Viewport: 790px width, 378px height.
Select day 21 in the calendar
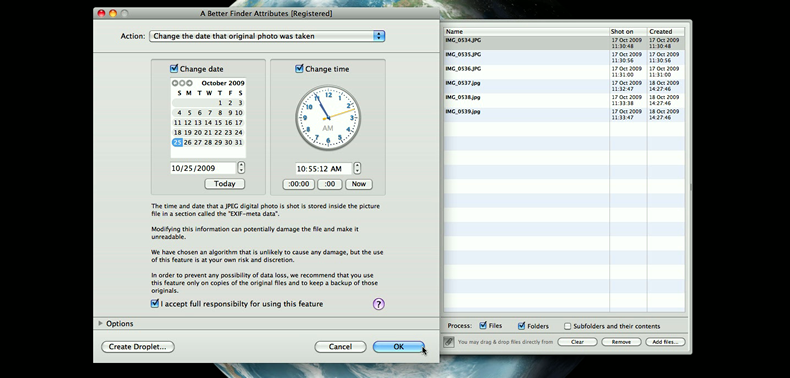(x=208, y=133)
